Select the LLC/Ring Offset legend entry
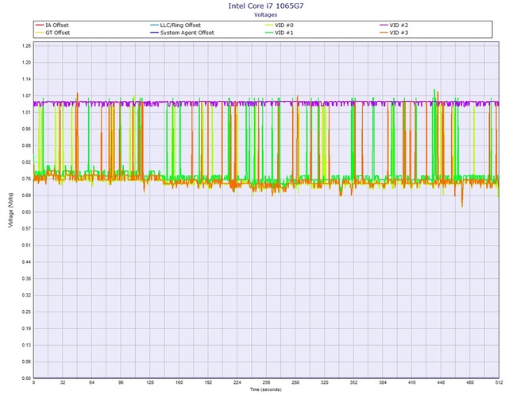Viewport: 532px width, 399px height. coord(175,25)
